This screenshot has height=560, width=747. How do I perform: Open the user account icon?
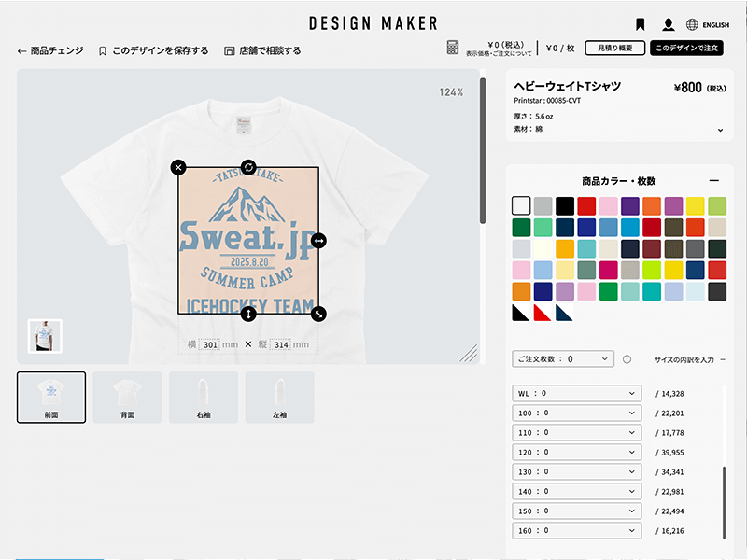668,24
